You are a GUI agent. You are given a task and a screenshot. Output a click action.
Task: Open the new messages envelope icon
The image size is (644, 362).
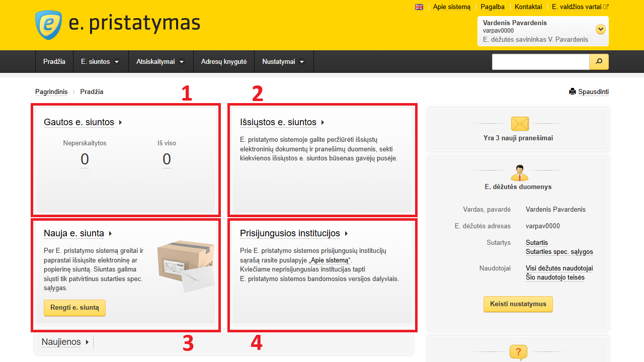click(520, 124)
